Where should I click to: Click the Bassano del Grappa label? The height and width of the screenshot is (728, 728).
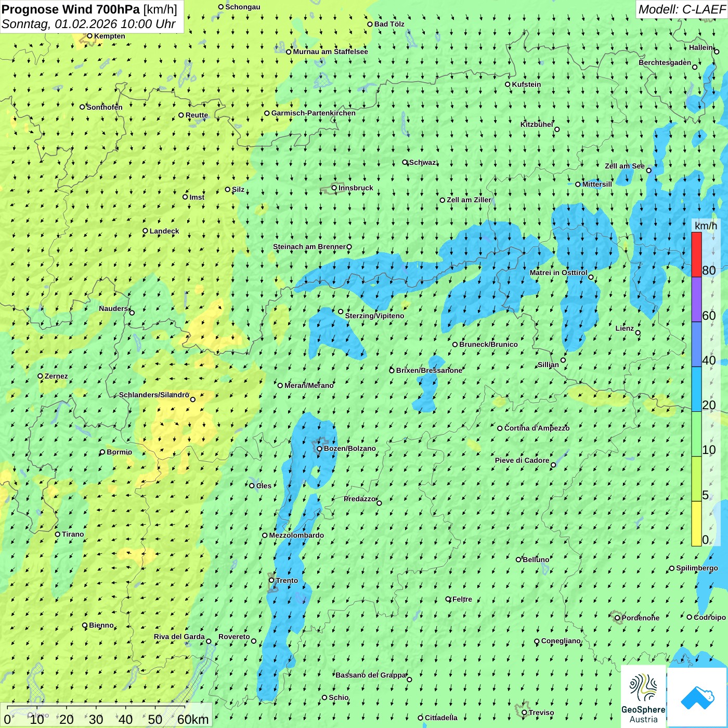pyautogui.click(x=371, y=675)
